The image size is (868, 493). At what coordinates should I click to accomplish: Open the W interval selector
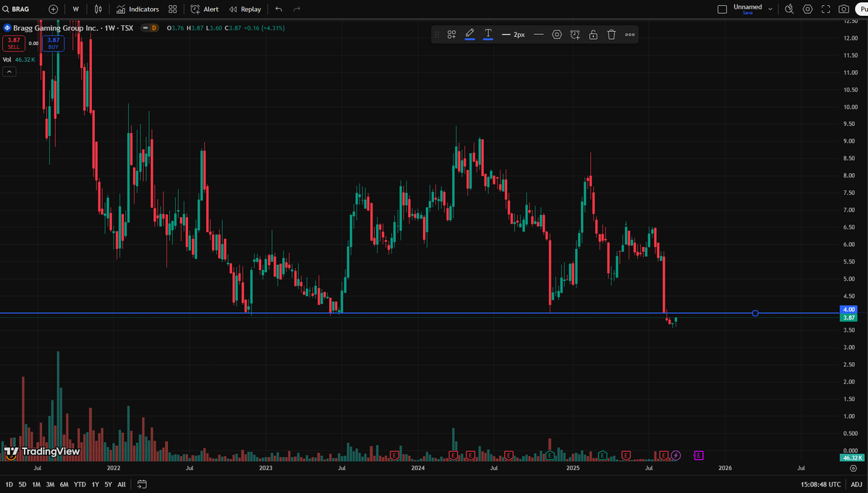pos(75,9)
